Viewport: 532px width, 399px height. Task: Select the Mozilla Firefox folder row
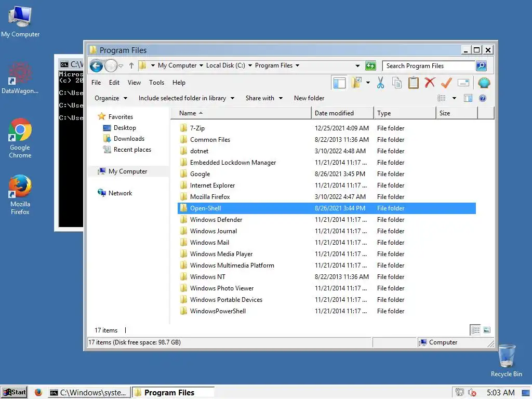[x=326, y=197]
